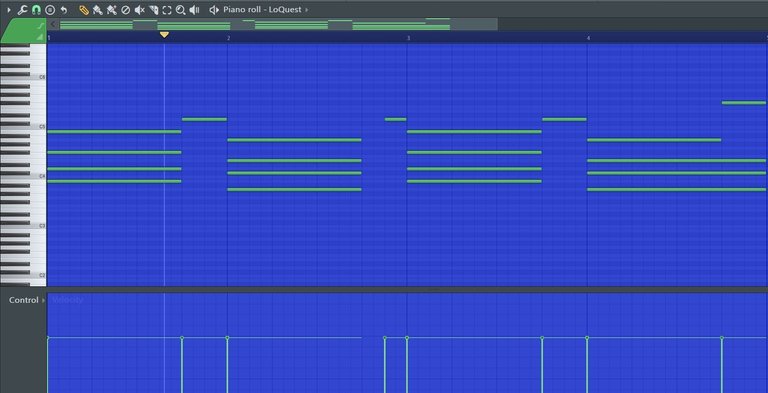Viewport: 768px width, 393px height.
Task: Toggle speaker preview next to title
Action: (x=214, y=10)
